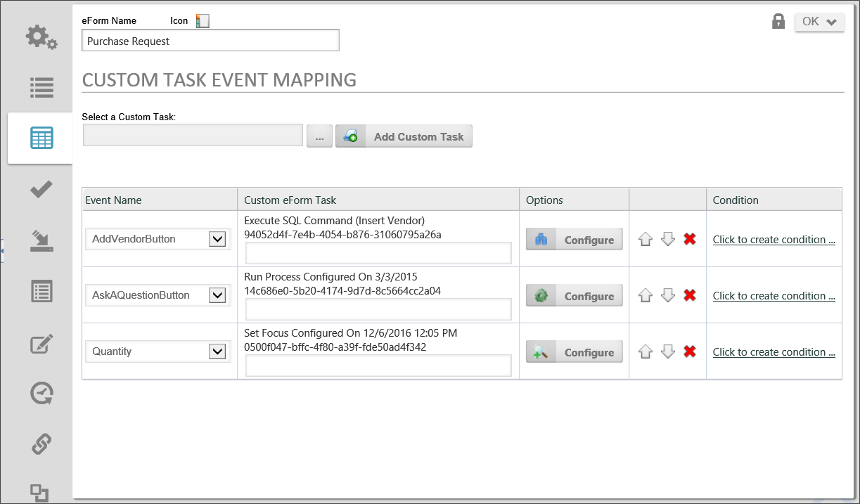Click create condition link for Quantity

(x=774, y=352)
